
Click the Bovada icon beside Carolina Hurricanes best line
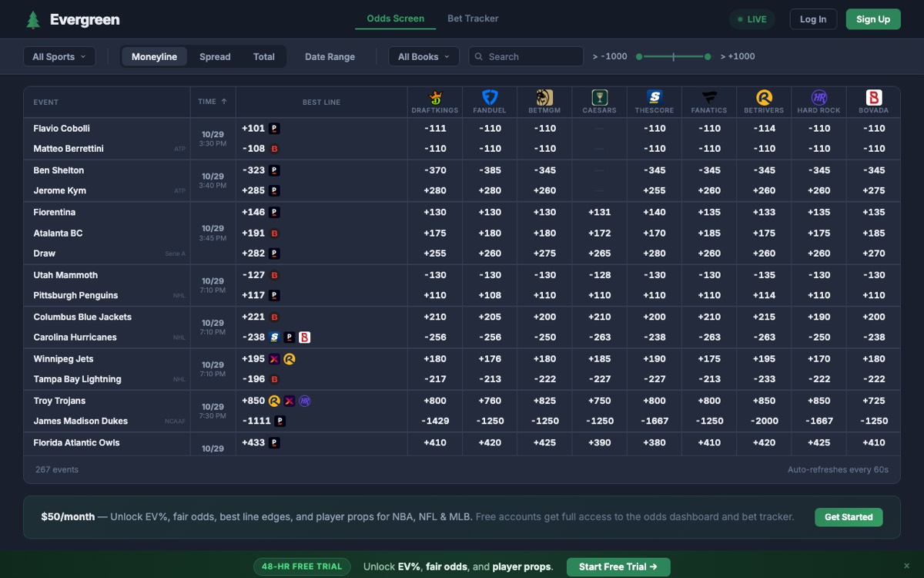[x=304, y=338]
